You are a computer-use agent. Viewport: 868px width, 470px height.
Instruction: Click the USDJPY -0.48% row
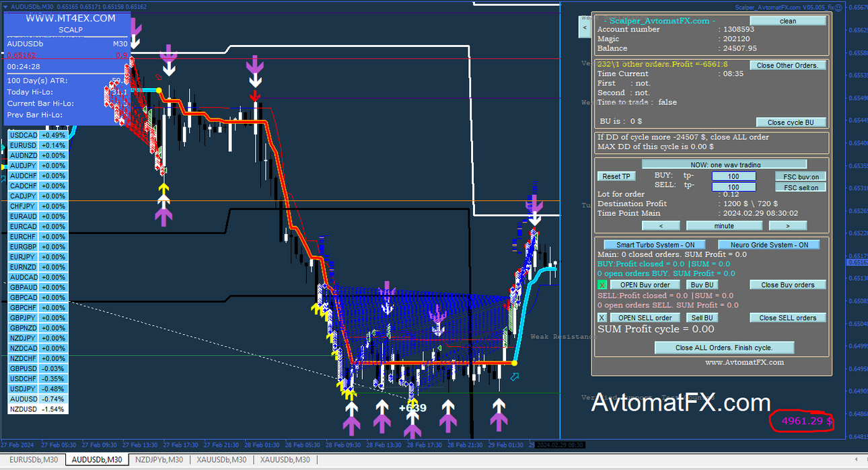[38, 389]
